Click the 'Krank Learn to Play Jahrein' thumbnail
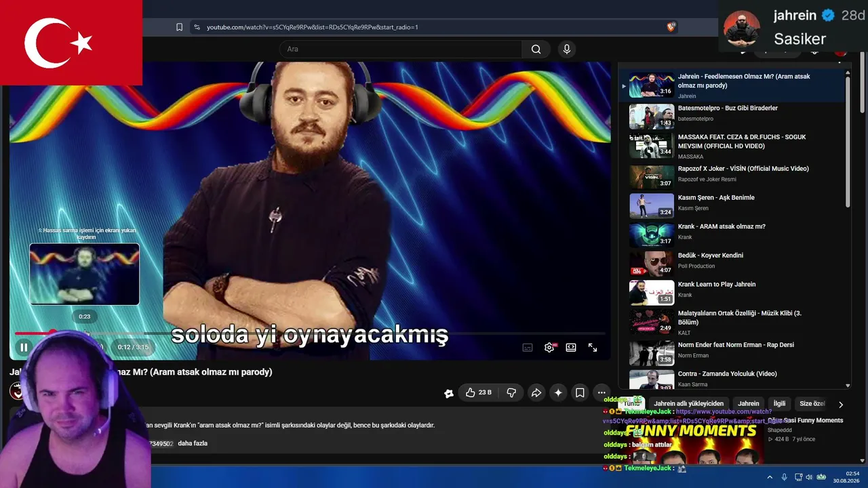Viewport: 868px width, 488px height. 652,292
